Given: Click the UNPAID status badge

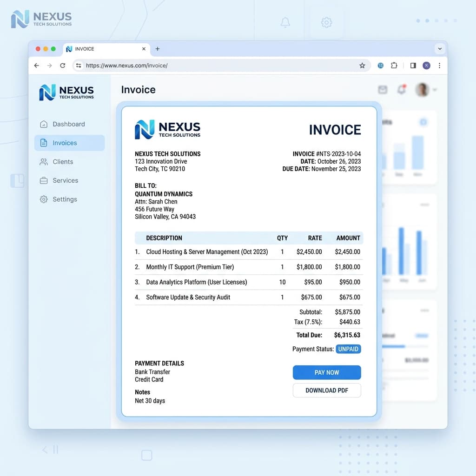Looking at the screenshot, I should pos(348,349).
